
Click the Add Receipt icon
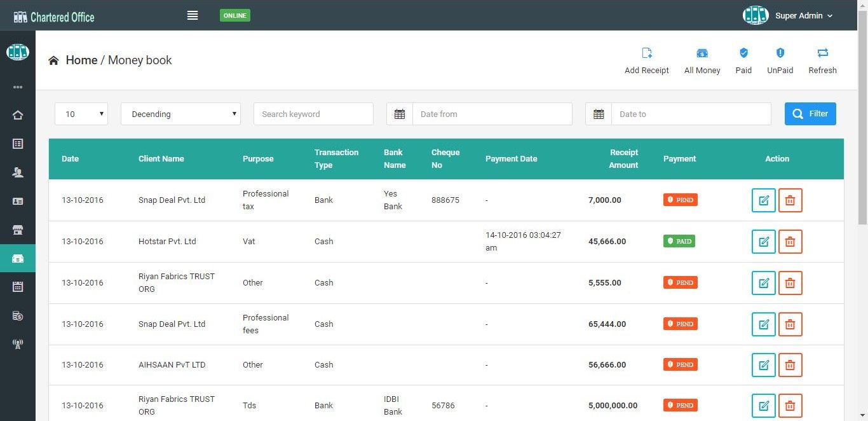tap(647, 53)
